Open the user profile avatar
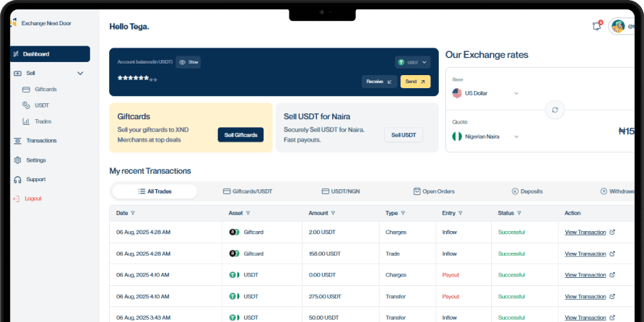This screenshot has height=322, width=644. [x=618, y=26]
